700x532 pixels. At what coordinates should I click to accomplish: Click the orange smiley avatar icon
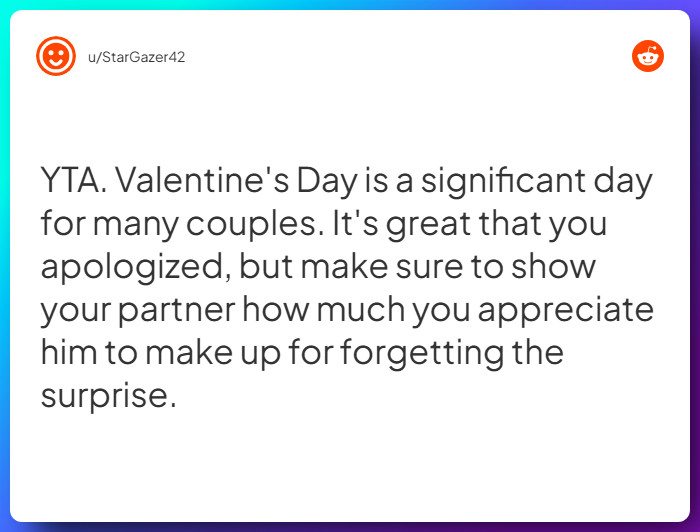(x=56, y=56)
